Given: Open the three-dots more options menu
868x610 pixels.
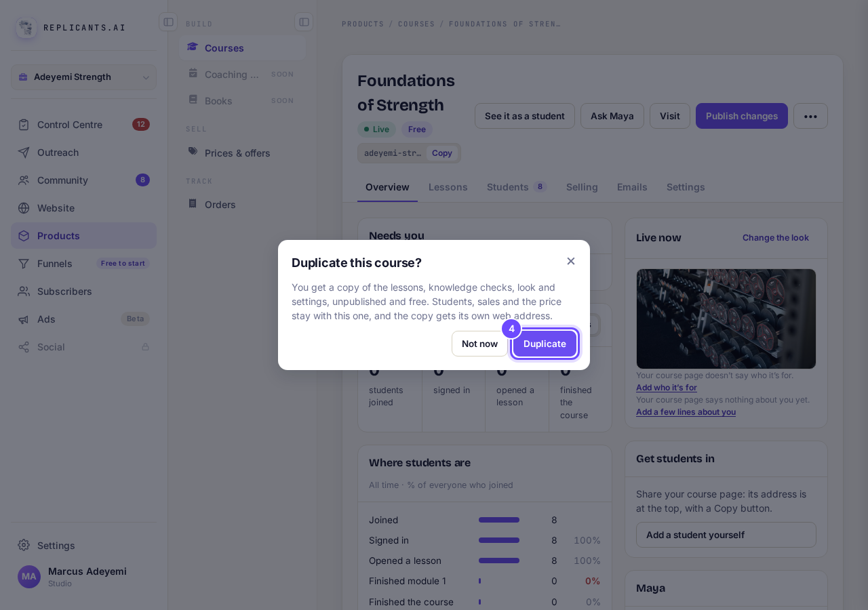Looking at the screenshot, I should tap(810, 116).
